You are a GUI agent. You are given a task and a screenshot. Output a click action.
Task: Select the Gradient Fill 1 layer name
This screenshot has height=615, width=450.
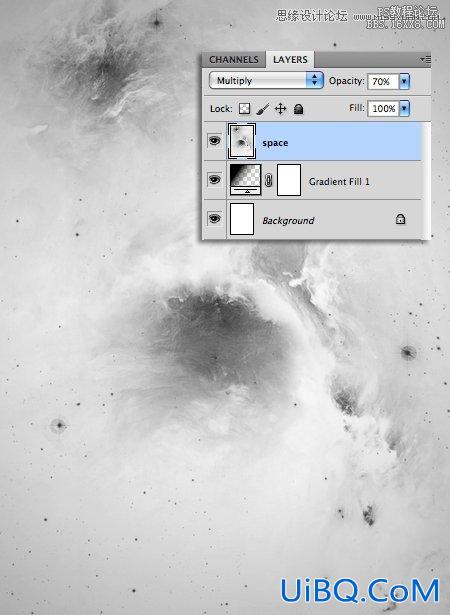pyautogui.click(x=339, y=182)
